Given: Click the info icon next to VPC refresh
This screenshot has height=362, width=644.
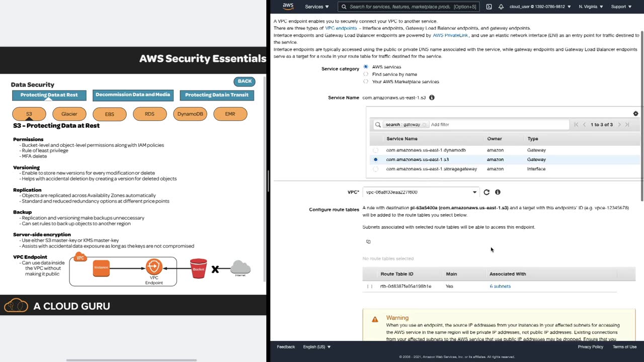Looking at the screenshot, I should pos(498,192).
